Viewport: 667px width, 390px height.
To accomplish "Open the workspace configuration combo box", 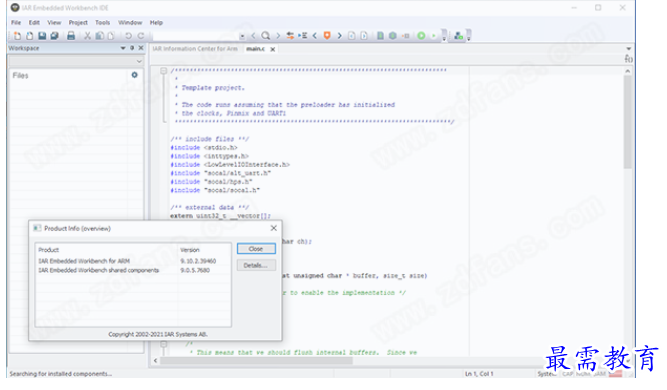I will pos(76,61).
